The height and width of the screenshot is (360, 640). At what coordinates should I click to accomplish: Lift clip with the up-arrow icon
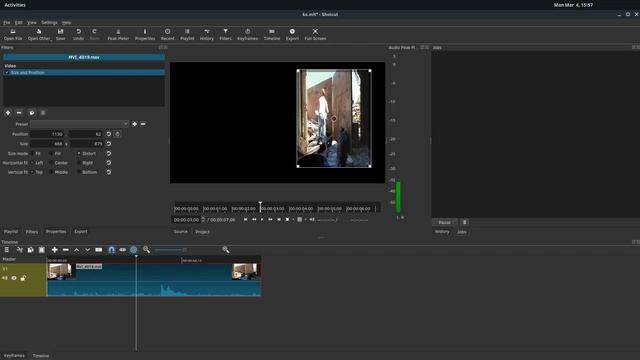tap(76, 250)
